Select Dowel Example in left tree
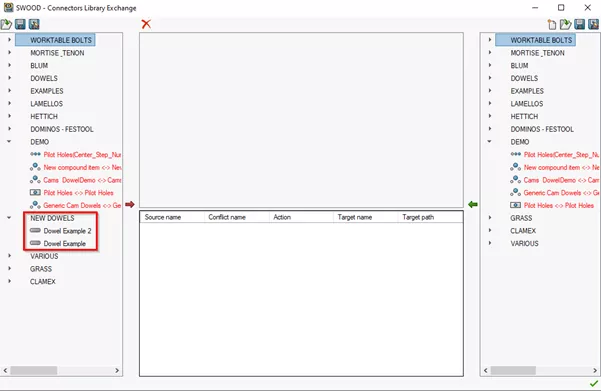This screenshot has width=601, height=391. coord(64,243)
